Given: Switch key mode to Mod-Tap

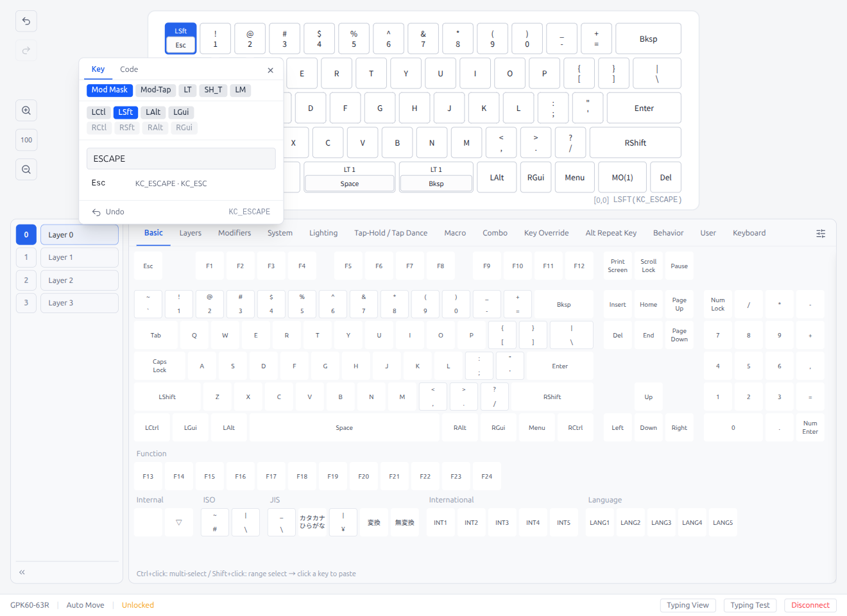Looking at the screenshot, I should 155,90.
